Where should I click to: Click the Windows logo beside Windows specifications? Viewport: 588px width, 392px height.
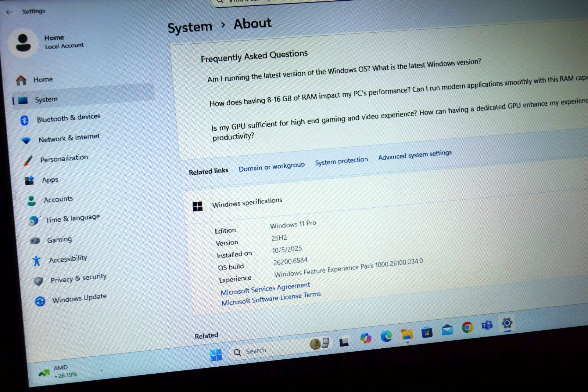tap(198, 207)
